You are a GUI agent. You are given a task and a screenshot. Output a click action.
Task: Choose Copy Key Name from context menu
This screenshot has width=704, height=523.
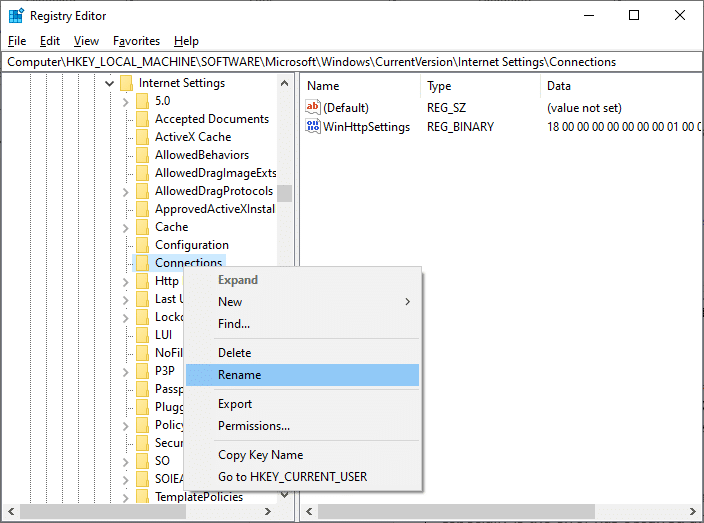click(303, 455)
